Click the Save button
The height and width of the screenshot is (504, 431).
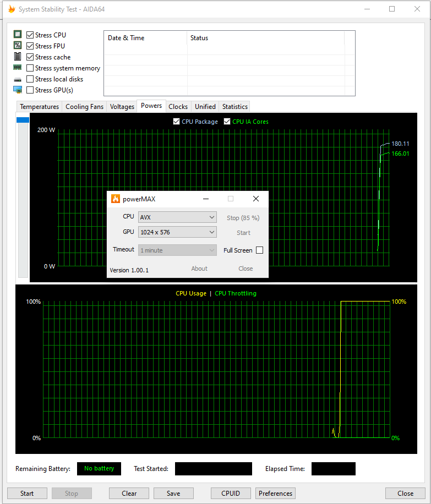click(x=173, y=494)
